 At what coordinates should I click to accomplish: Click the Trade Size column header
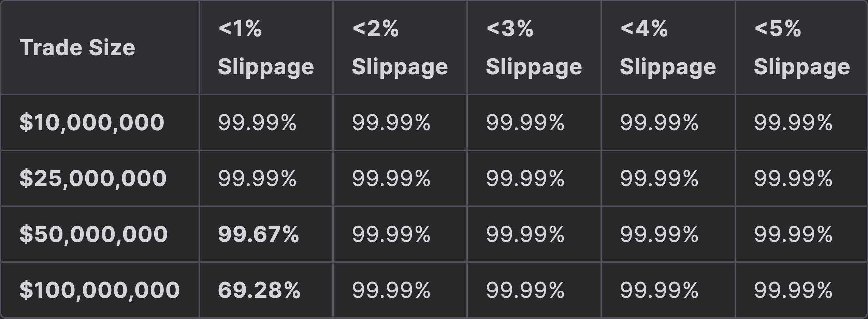[x=77, y=47]
